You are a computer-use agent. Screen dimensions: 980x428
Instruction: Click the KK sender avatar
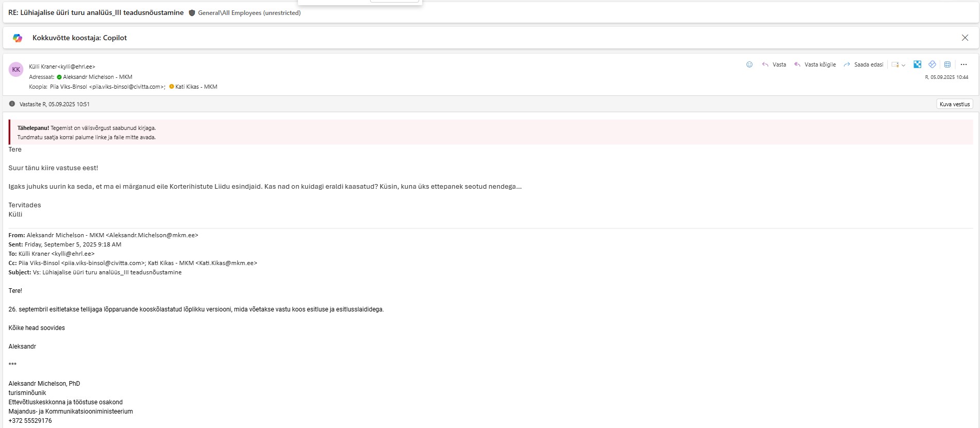pos(16,70)
